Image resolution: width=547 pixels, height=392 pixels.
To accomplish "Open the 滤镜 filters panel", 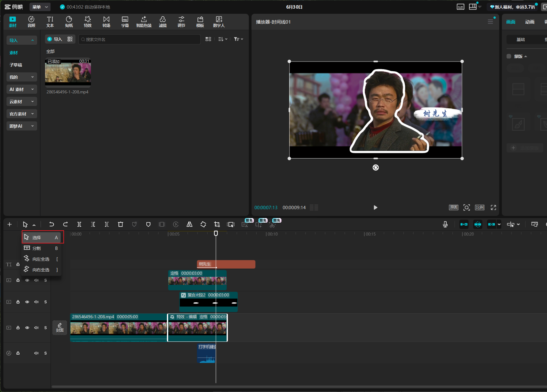I will click(163, 22).
